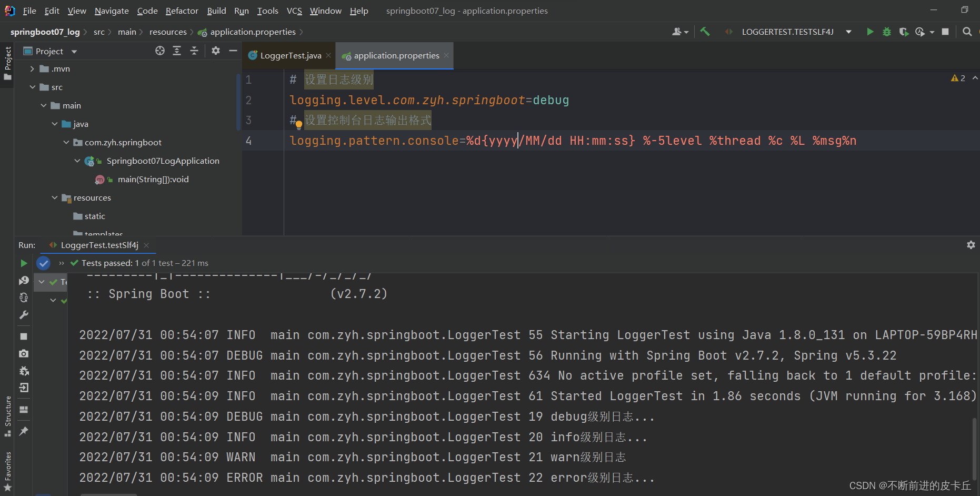The height and width of the screenshot is (496, 980).
Task: Open the File menu
Action: tap(29, 11)
